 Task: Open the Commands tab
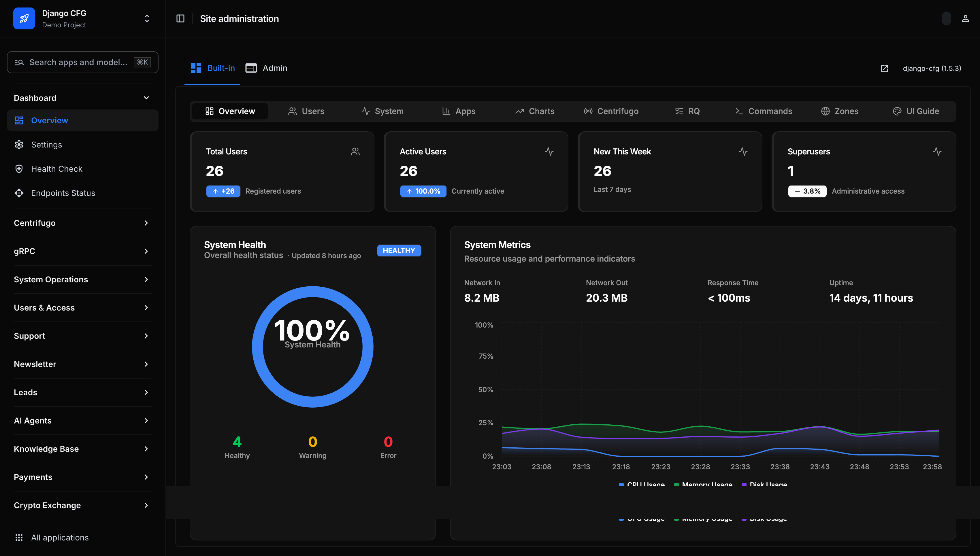[763, 111]
